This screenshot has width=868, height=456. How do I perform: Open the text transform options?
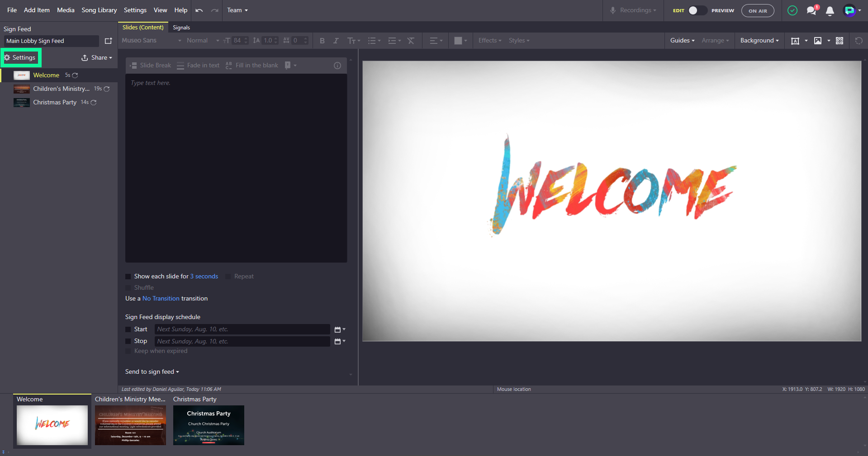tap(354, 41)
